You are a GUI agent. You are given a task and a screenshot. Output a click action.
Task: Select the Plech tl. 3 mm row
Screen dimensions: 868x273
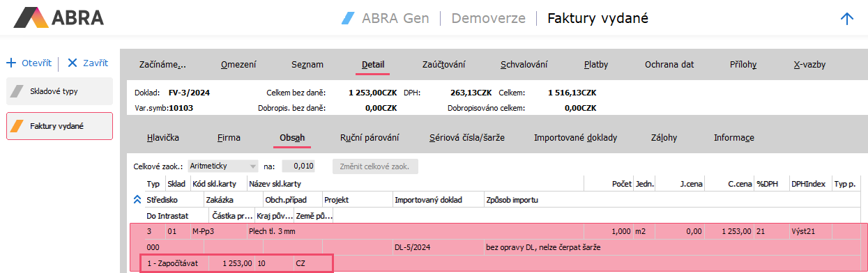[499, 231]
